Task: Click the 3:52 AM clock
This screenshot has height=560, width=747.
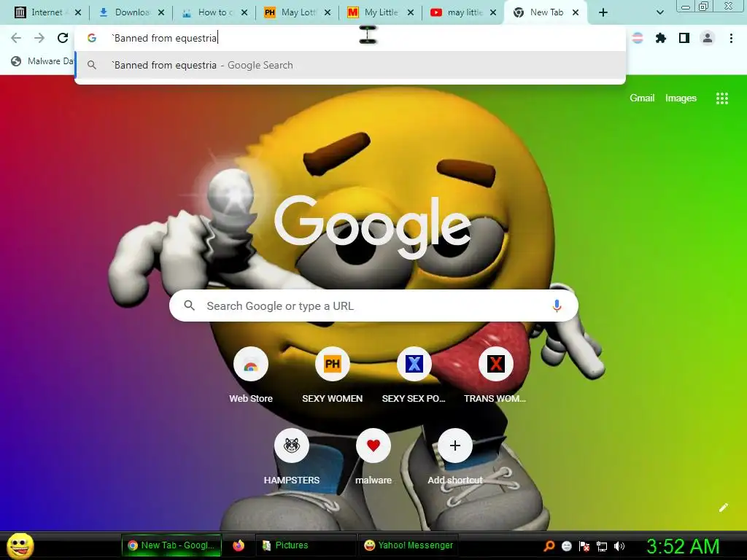Action: 683,546
